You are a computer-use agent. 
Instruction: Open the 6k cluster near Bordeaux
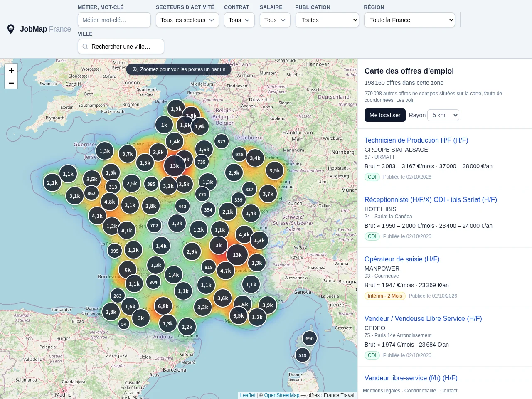(x=128, y=270)
